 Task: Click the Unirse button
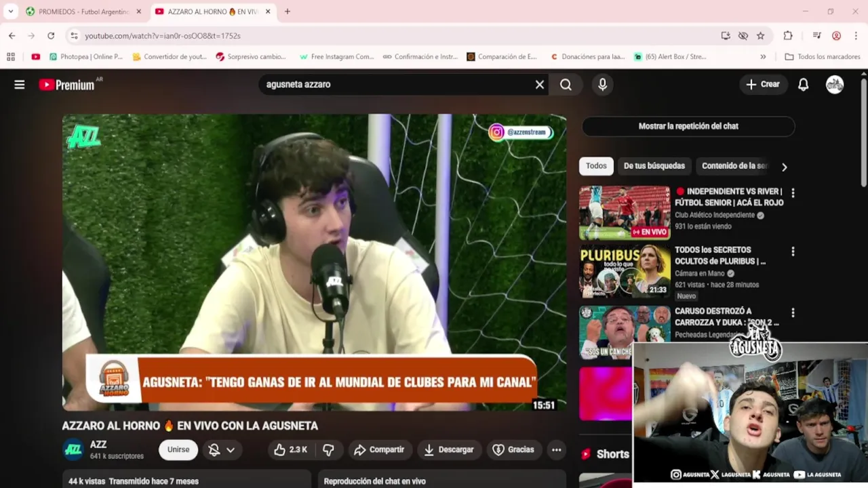178,449
